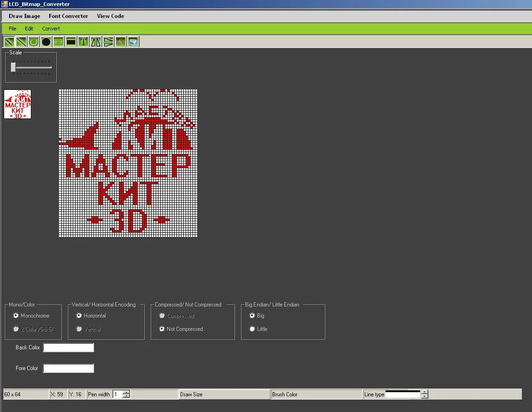Select the outlined Rectangle tool
This screenshot has width=532, height=412.
[58, 42]
